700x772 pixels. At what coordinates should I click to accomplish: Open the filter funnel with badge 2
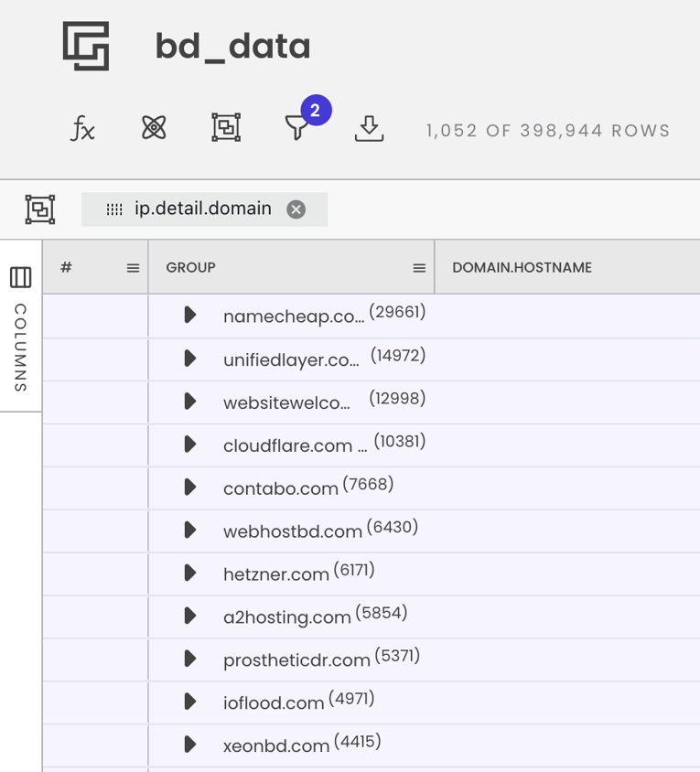tap(297, 127)
